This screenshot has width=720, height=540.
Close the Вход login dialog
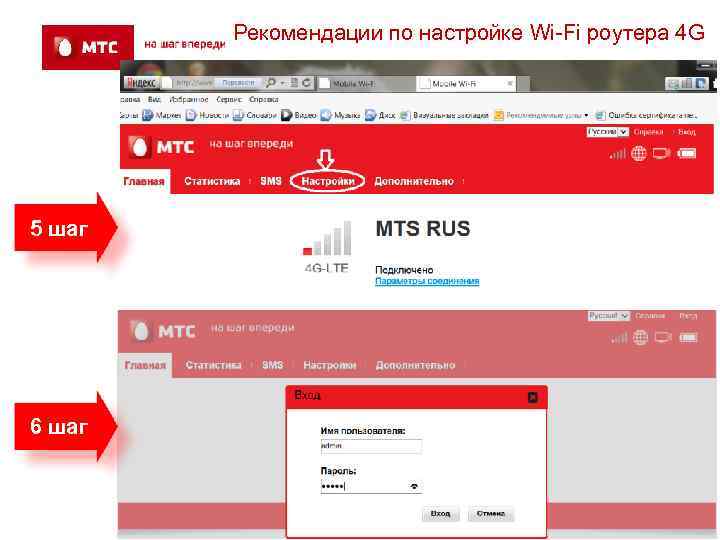click(x=533, y=397)
